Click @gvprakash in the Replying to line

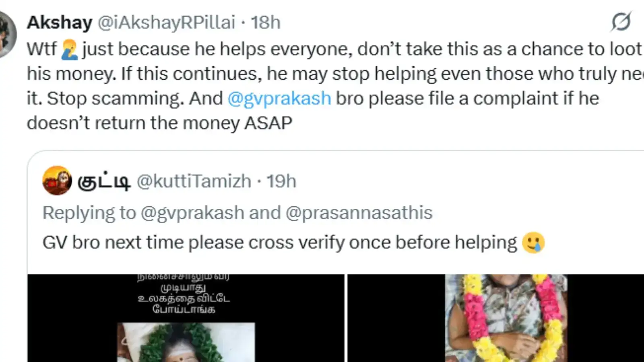(192, 213)
